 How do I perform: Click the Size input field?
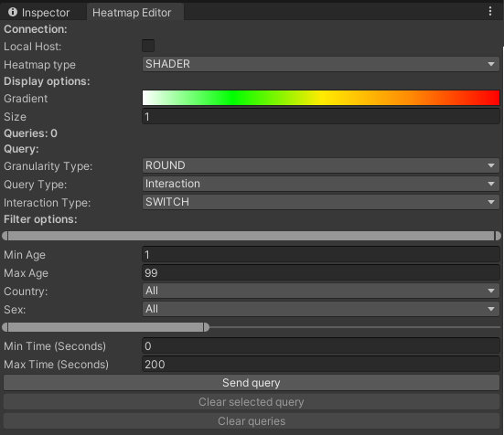[x=321, y=117]
